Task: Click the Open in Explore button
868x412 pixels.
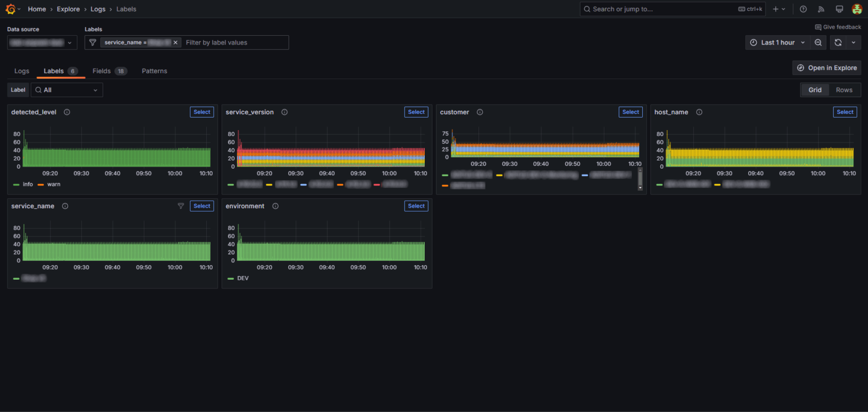Action: [x=827, y=68]
